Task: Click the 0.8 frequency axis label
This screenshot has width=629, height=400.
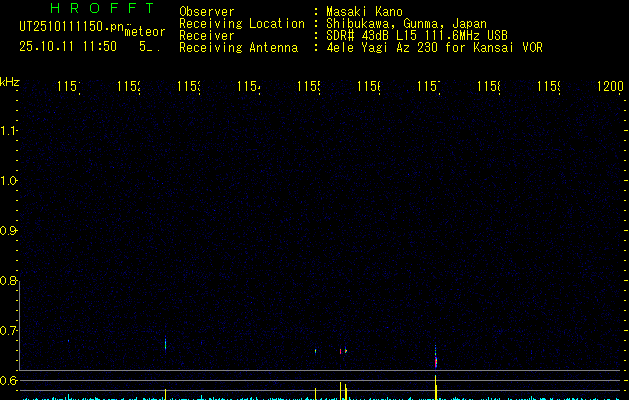Action: coord(8,280)
